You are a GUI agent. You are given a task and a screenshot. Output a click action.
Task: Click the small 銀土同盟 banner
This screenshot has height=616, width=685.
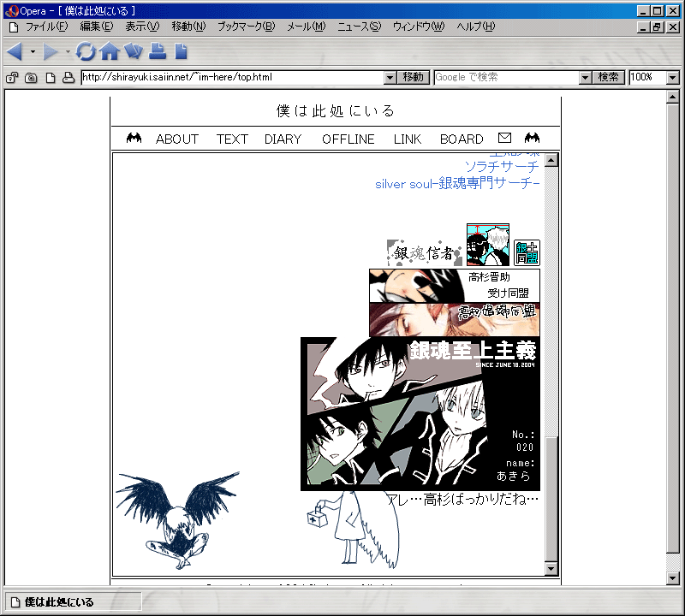click(527, 252)
